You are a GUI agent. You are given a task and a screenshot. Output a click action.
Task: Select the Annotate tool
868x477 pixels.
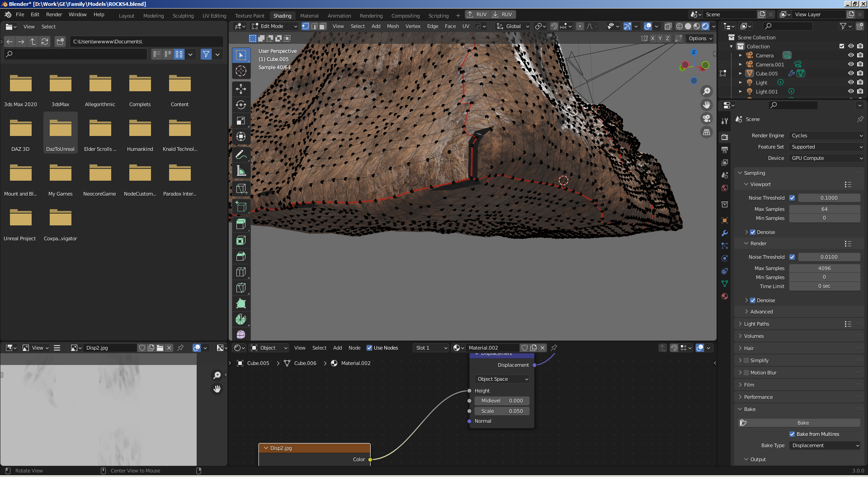point(241,155)
